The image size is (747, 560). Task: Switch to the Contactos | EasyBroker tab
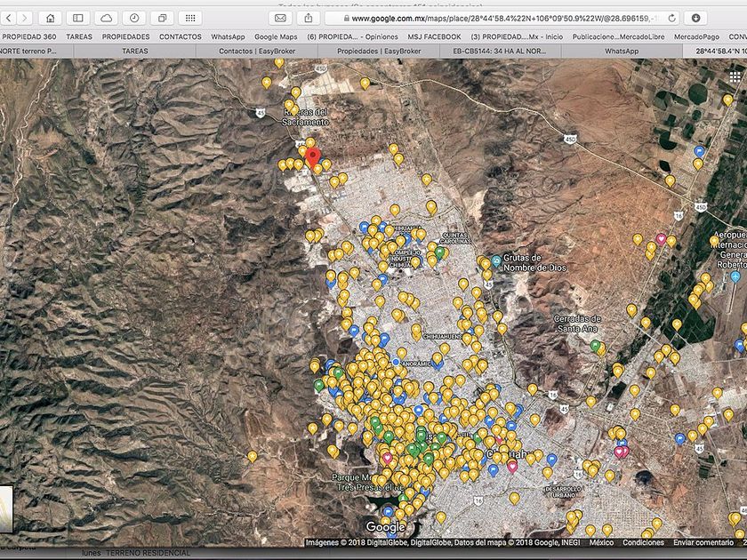pos(255,52)
